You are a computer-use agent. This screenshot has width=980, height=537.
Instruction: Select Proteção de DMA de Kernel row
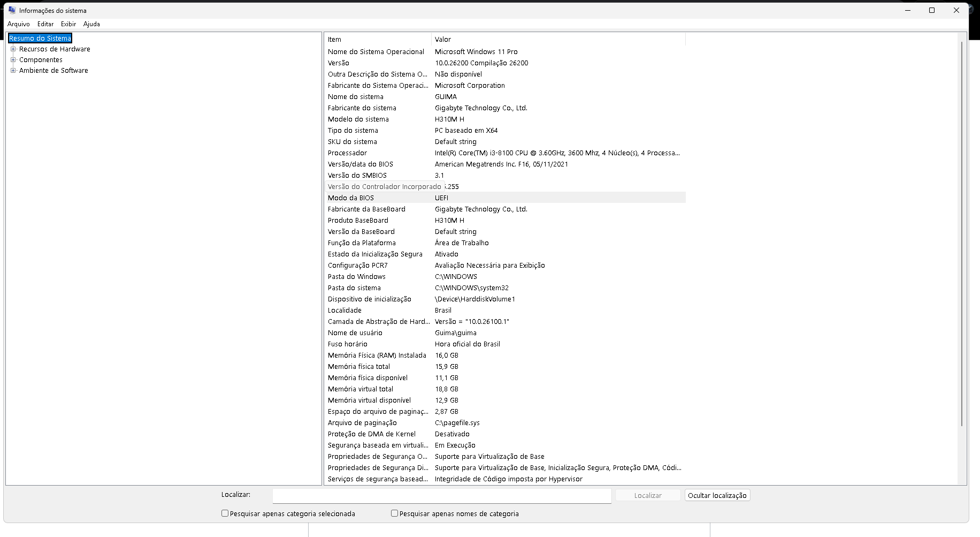pos(505,434)
